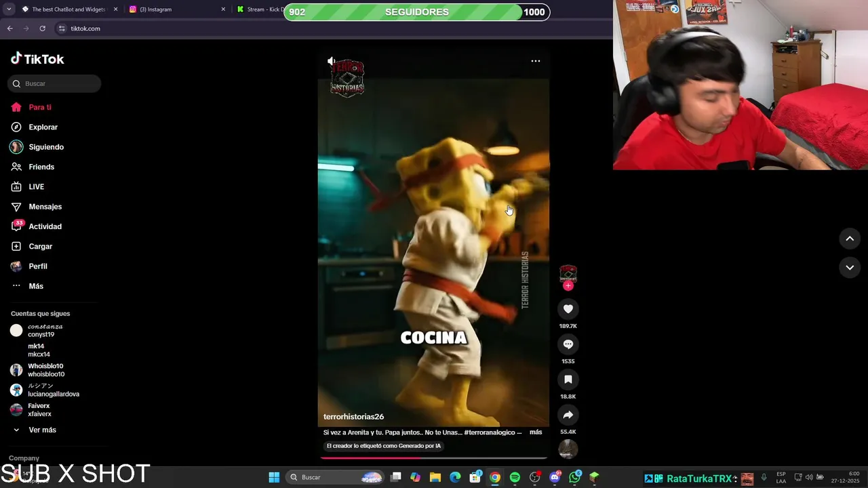This screenshot has height=488, width=868.
Task: Like the video with heart icon
Action: tap(568, 309)
